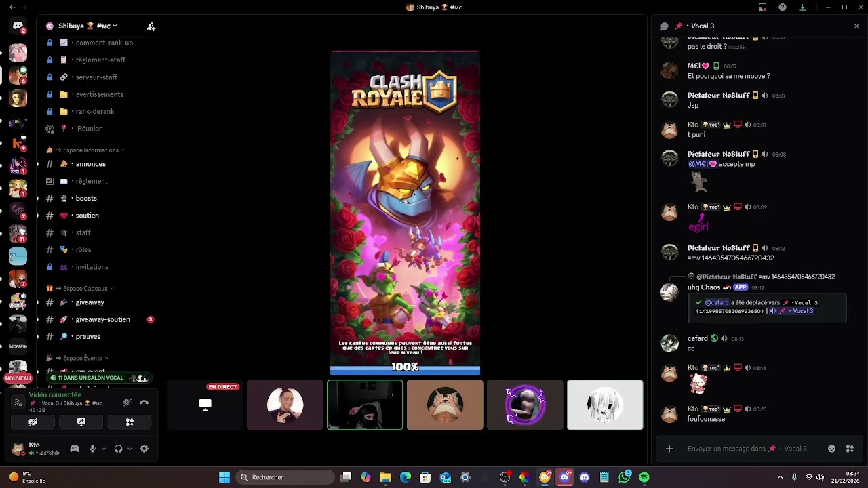The height and width of the screenshot is (488, 868).
Task: Open WhatsApp from the taskbar
Action: 625,477
